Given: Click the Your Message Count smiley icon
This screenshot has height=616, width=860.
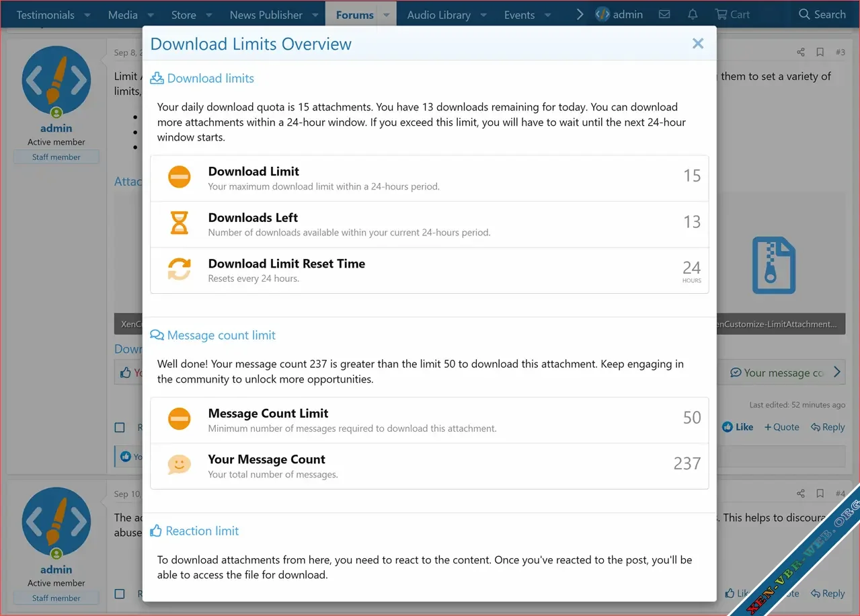Looking at the screenshot, I should (x=180, y=465).
